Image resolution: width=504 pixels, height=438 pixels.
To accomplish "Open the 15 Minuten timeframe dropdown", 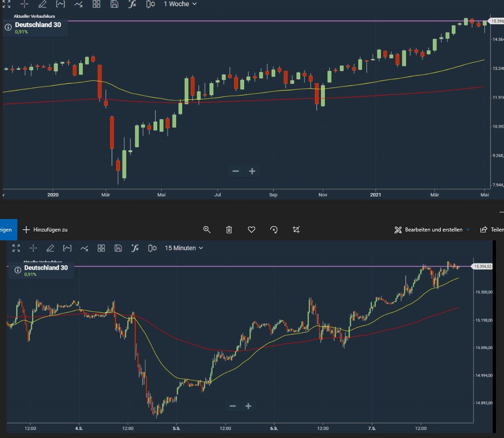I will (x=183, y=248).
